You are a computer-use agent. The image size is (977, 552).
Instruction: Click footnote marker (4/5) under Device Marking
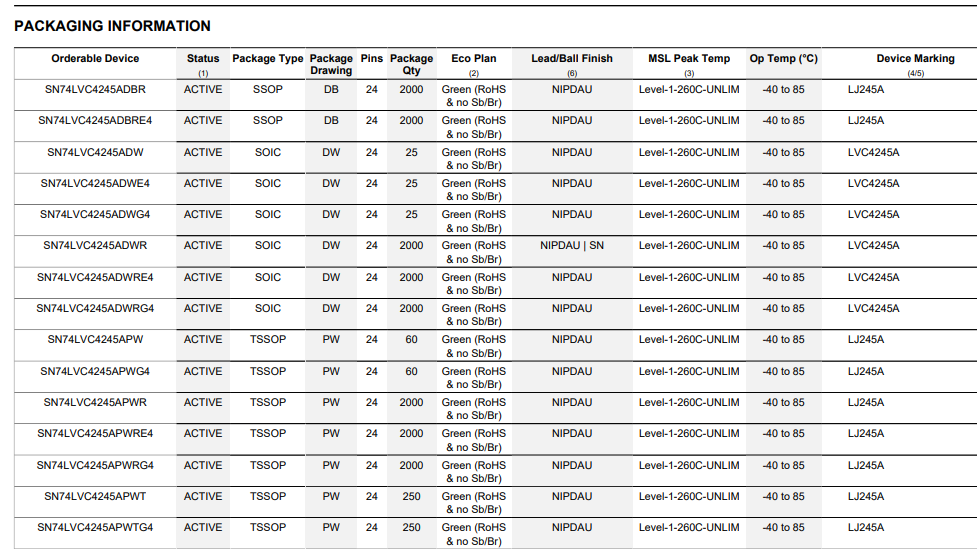click(x=915, y=74)
